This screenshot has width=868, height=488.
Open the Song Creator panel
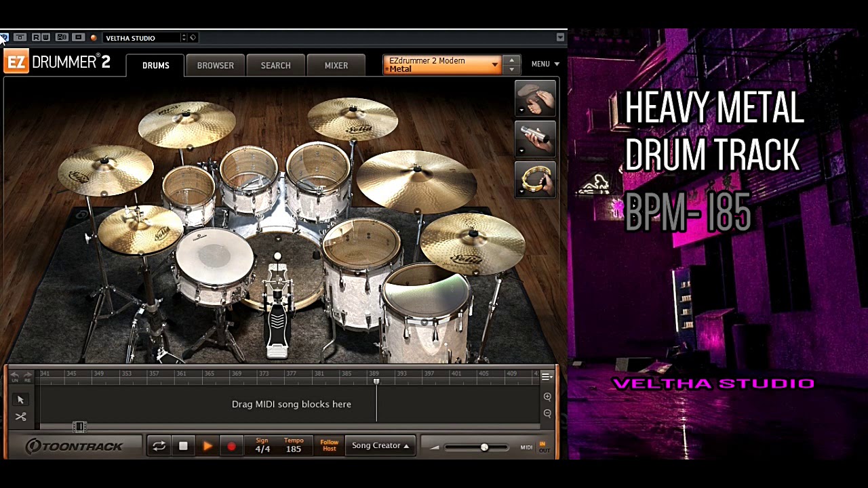tap(380, 445)
